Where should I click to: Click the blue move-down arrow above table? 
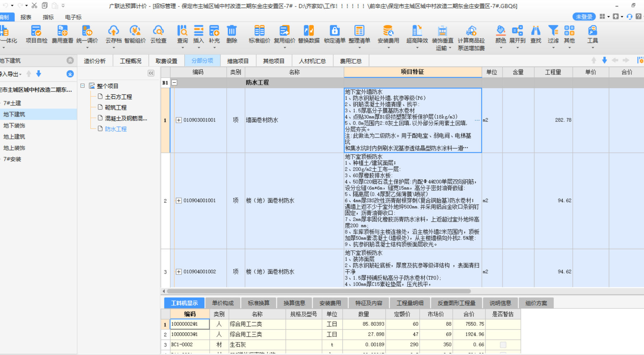[x=605, y=60]
